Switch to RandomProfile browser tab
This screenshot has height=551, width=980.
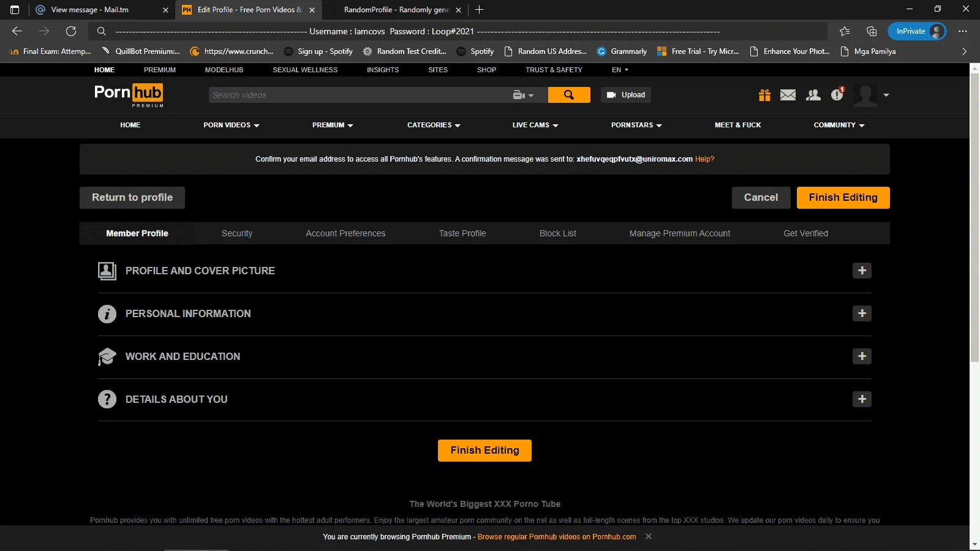[395, 10]
